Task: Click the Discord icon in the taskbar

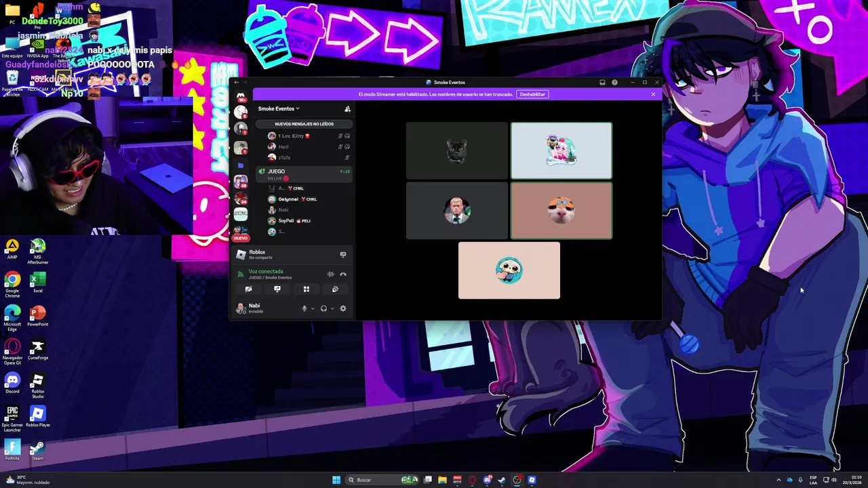Action: pyautogui.click(x=487, y=480)
